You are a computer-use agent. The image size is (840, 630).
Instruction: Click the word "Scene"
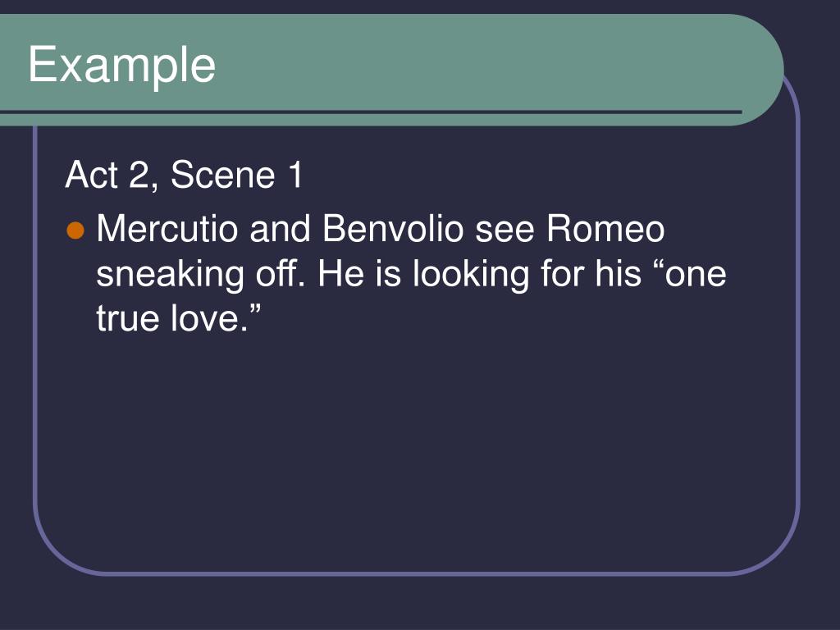tap(223, 175)
